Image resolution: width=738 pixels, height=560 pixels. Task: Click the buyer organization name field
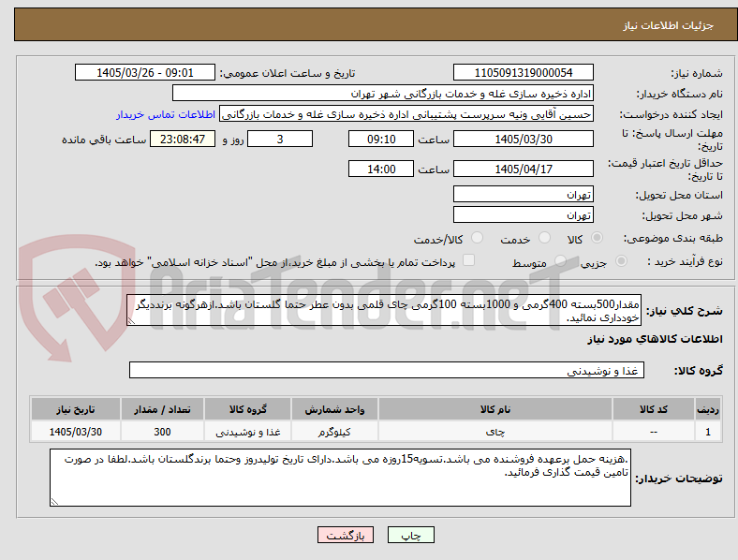click(x=383, y=93)
